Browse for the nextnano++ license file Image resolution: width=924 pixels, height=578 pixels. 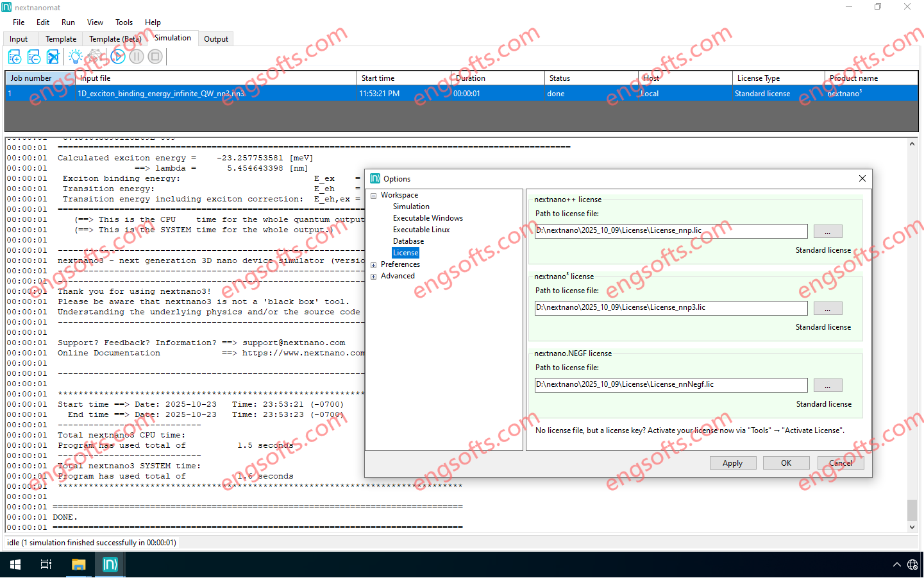827,232
